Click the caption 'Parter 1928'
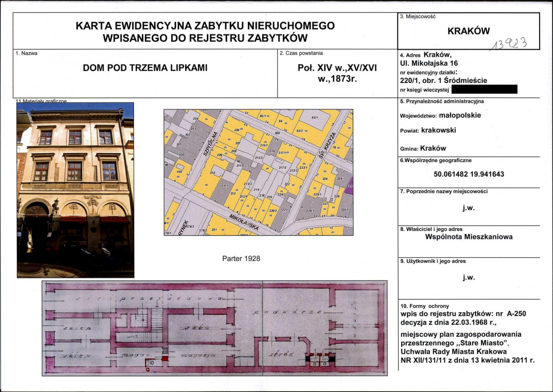This screenshot has width=553, height=392. (x=241, y=259)
